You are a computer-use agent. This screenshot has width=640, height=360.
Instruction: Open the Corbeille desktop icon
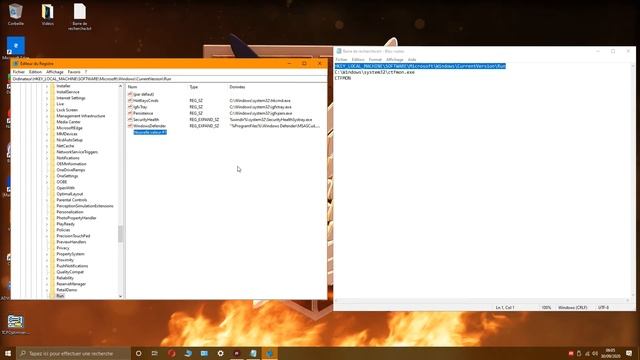[x=16, y=15]
